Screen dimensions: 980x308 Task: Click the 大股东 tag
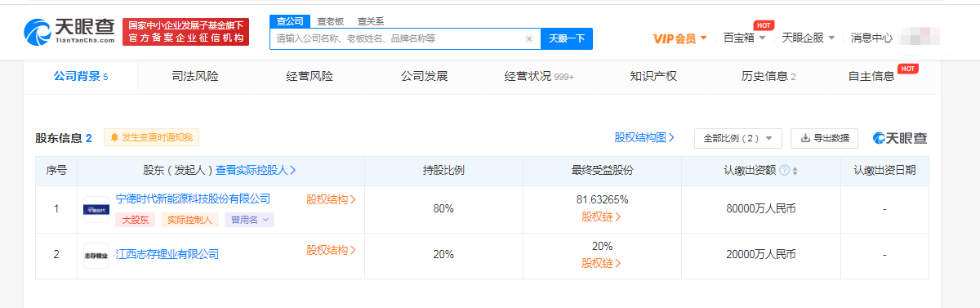click(x=135, y=220)
